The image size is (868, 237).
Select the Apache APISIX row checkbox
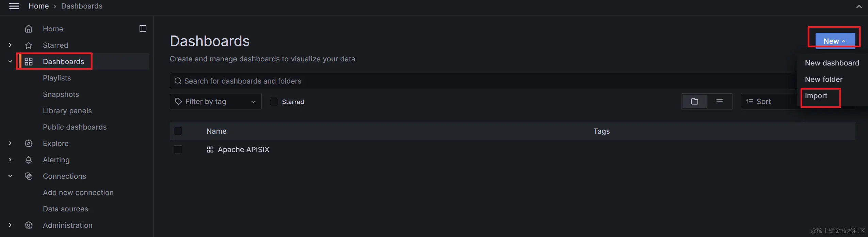(x=178, y=150)
